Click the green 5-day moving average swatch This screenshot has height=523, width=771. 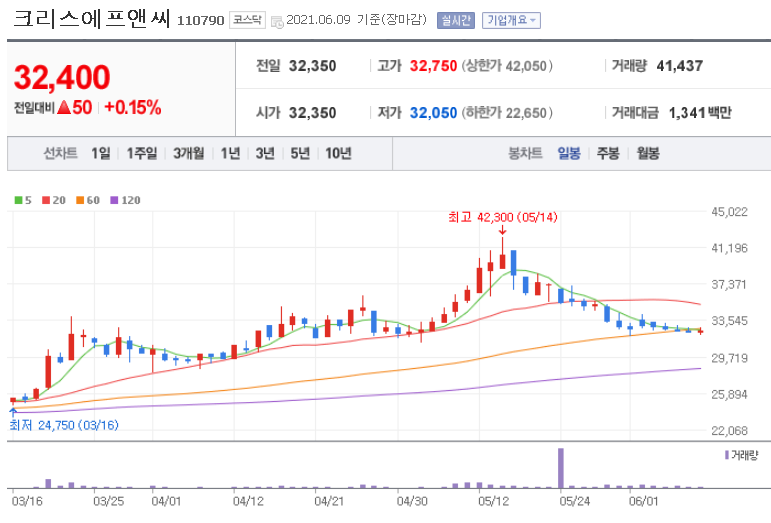pyautogui.click(x=18, y=200)
